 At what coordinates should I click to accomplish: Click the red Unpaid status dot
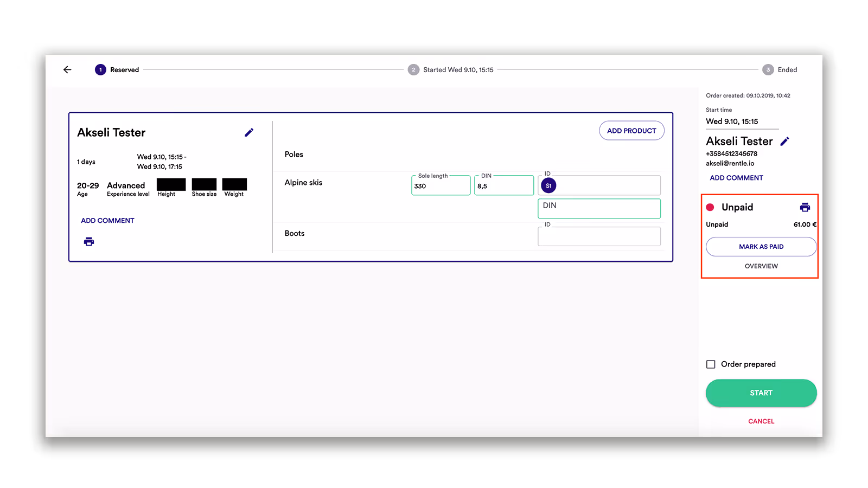click(x=711, y=207)
